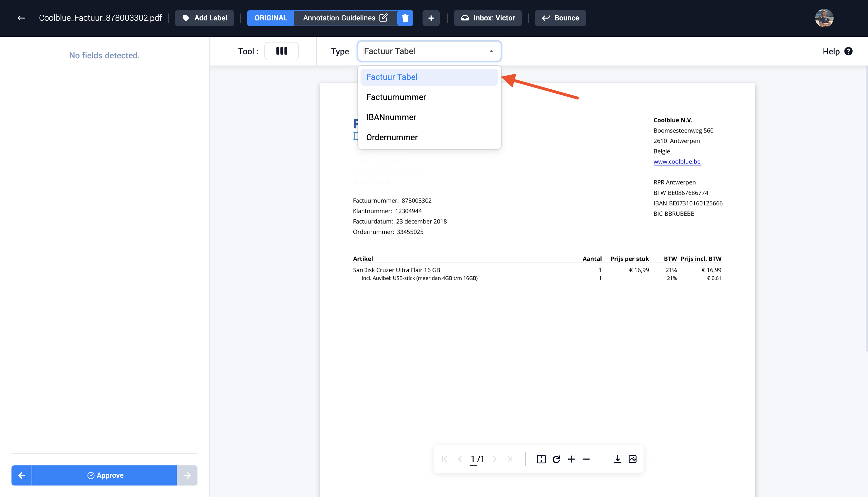
Task: Select the IBANnummer option in the dropdown
Action: (x=391, y=117)
